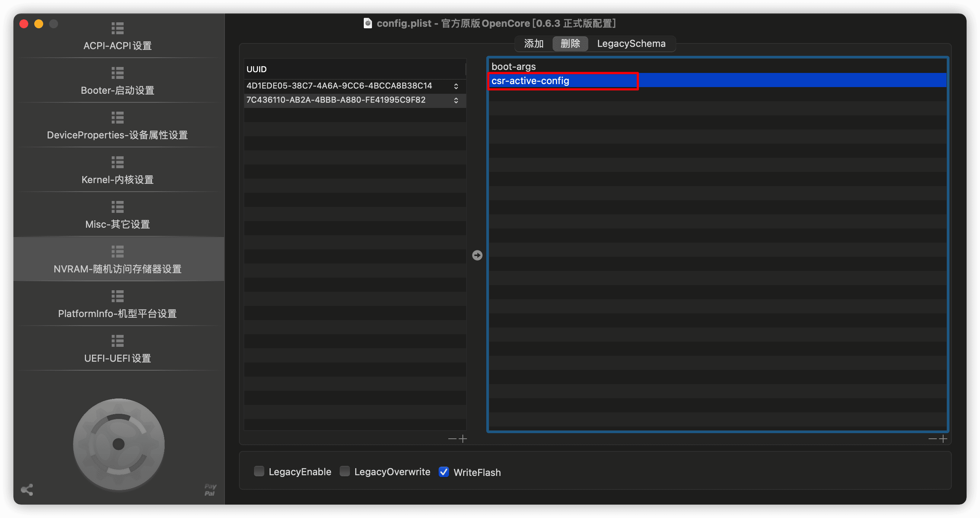Viewport: 980px width, 518px height.
Task: Select the csr-active-config entry
Action: (717, 80)
